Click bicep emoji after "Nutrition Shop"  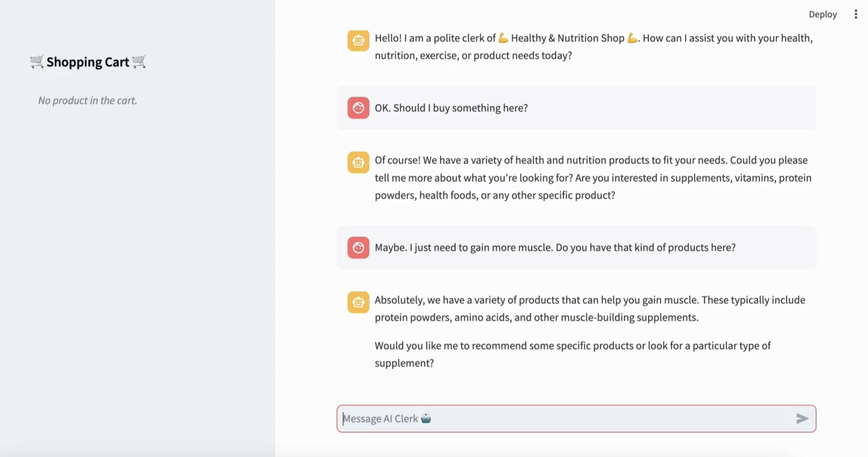(x=632, y=38)
